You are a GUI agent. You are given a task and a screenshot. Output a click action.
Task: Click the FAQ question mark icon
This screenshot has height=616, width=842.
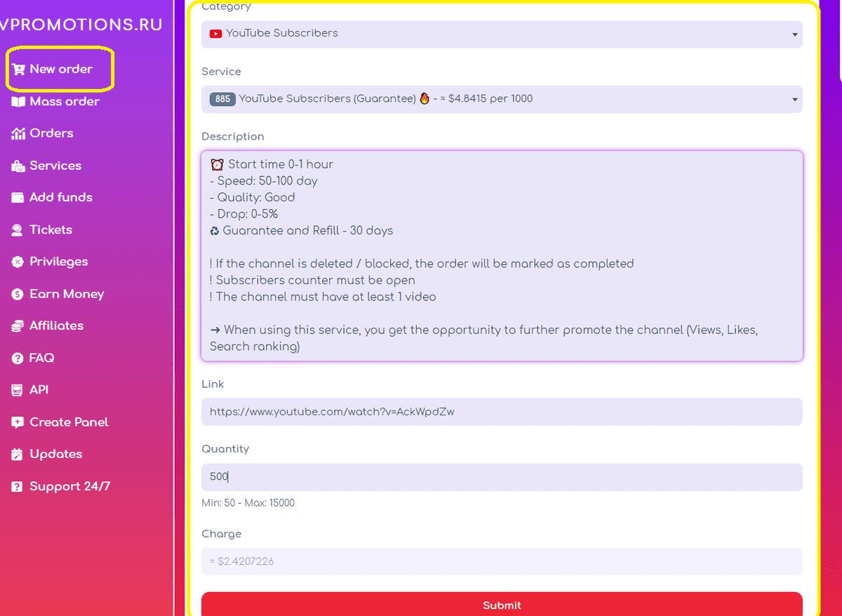click(18, 359)
